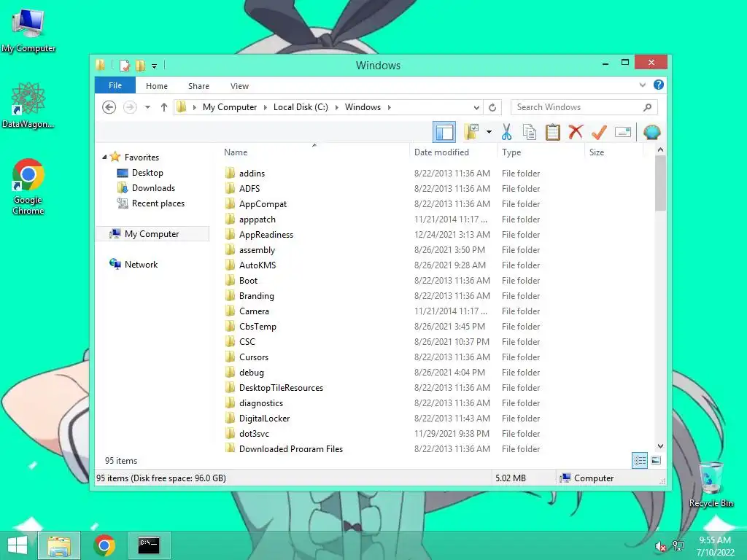The height and width of the screenshot is (560, 747).
Task: Open the File menu tab
Action: click(x=115, y=85)
